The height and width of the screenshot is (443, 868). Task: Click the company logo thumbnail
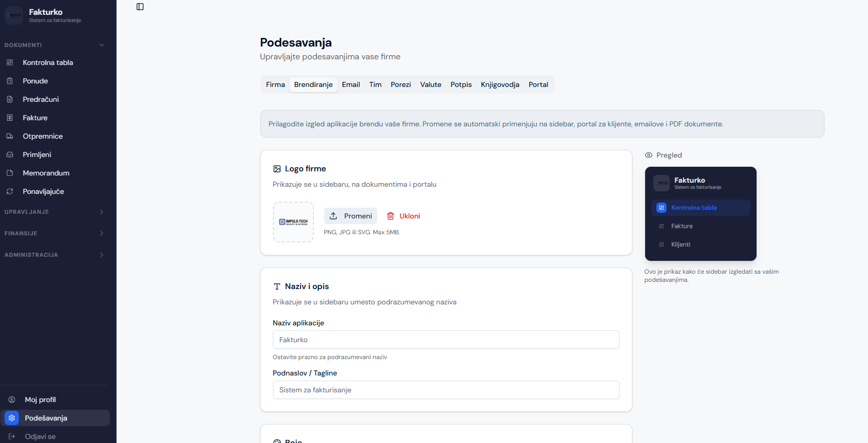[293, 222]
